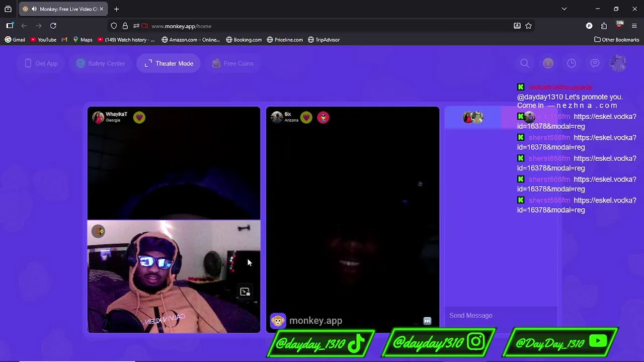Image resolution: width=644 pixels, height=362 pixels.
Task: Open the (149) Watch history bookmark
Action: pos(126,40)
